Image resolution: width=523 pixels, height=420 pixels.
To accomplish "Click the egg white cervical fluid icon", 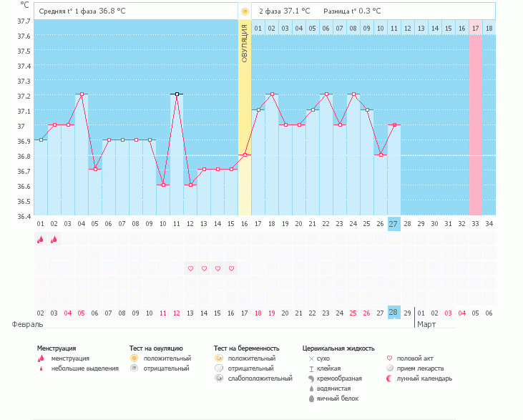I will pos(311,398).
